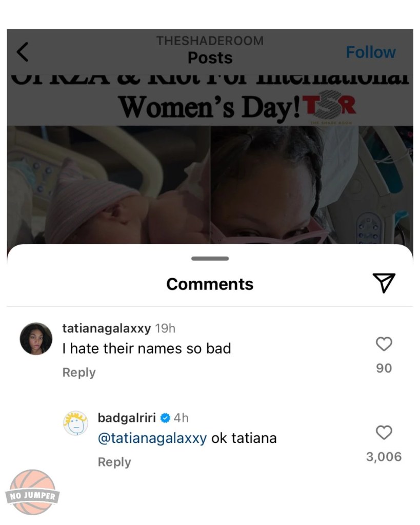420x525 pixels.
Task: Tap the back arrow in the header
Action: click(23, 52)
